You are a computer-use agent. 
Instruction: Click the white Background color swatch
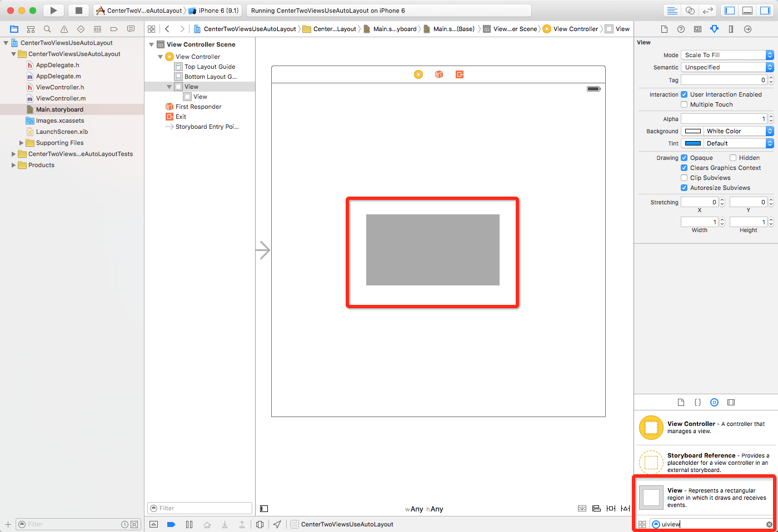pos(692,131)
